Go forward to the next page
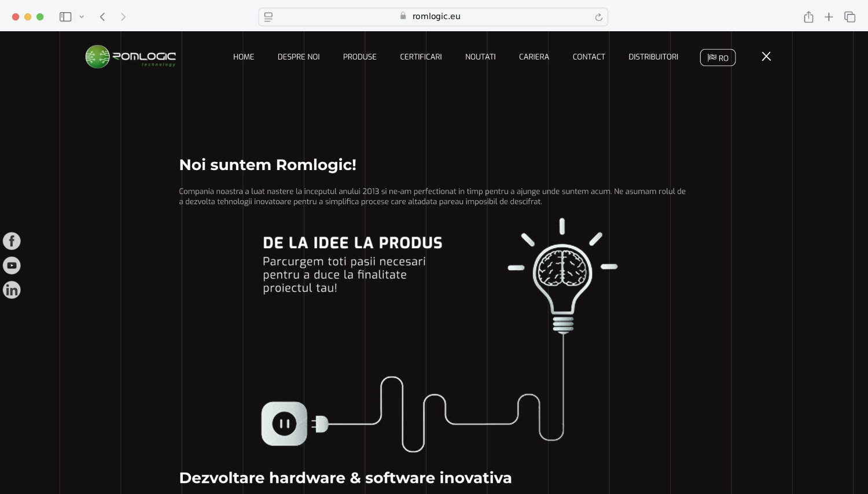 [123, 17]
